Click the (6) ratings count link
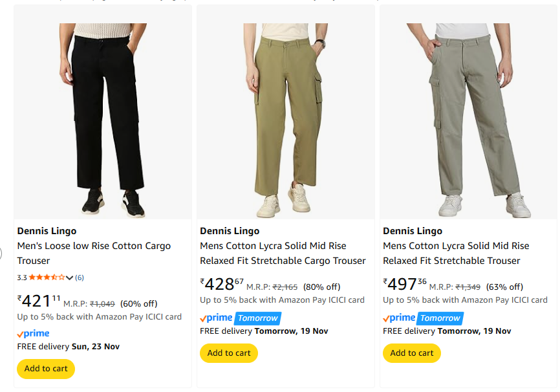 point(80,278)
